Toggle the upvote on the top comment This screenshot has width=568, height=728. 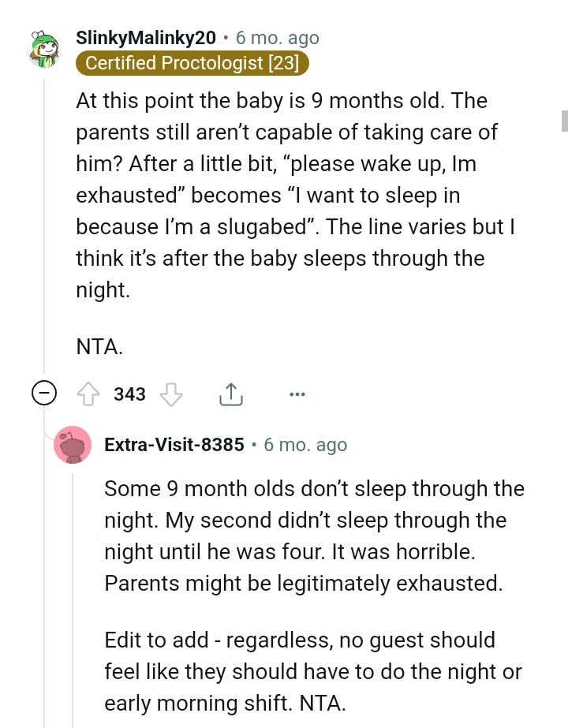click(90, 394)
